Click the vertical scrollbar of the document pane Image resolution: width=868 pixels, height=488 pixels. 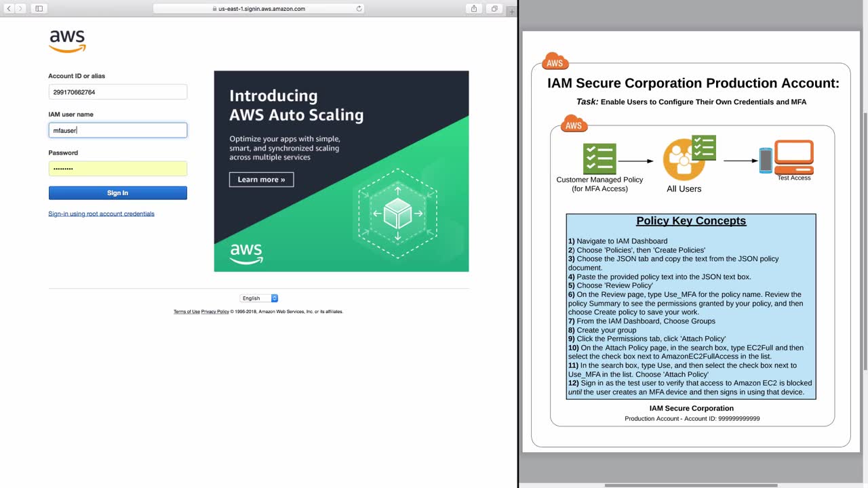[865, 241]
